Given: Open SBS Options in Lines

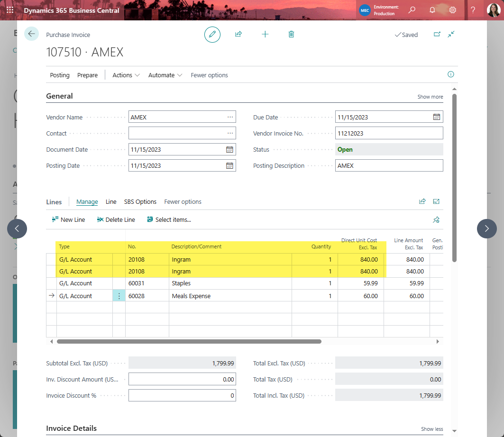Looking at the screenshot, I should [x=140, y=202].
